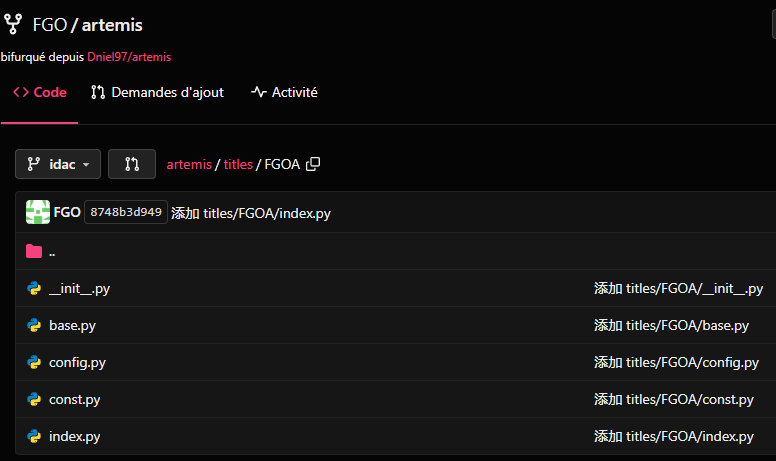Switch to the Code tab
The height and width of the screenshot is (461, 776).
coord(40,92)
